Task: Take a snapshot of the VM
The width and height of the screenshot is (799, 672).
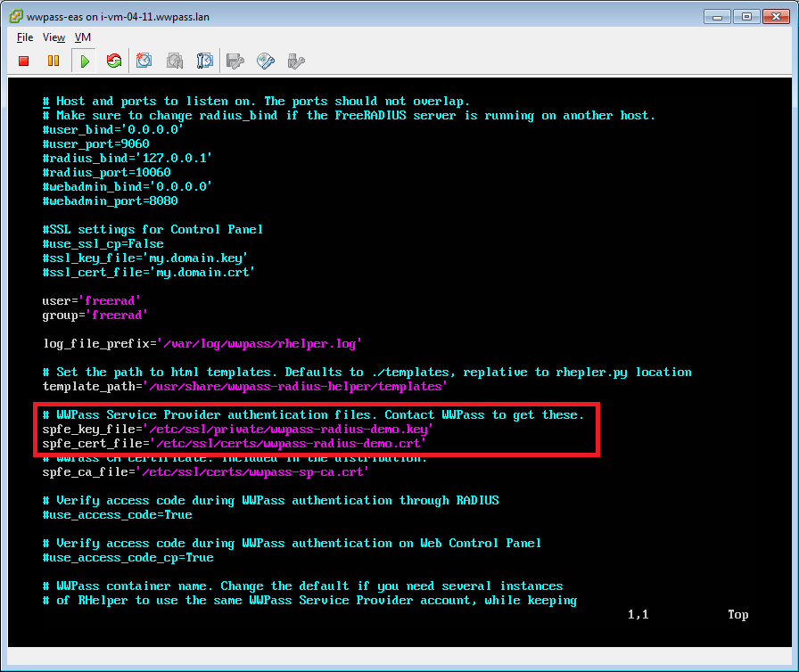Action: click(144, 60)
